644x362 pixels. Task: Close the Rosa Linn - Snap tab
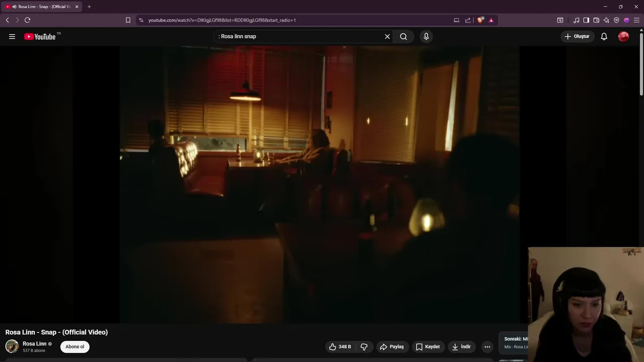point(76,7)
